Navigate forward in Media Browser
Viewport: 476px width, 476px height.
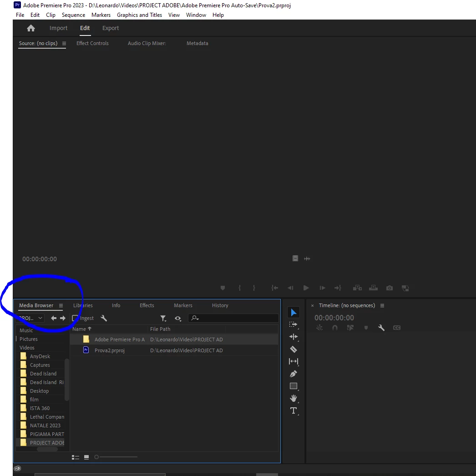coord(62,318)
